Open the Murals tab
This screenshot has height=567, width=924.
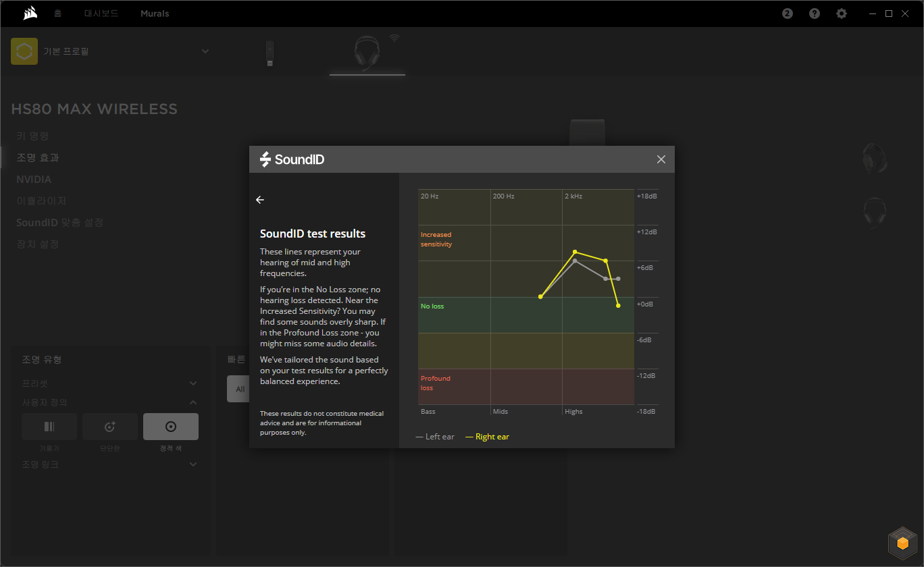[155, 13]
